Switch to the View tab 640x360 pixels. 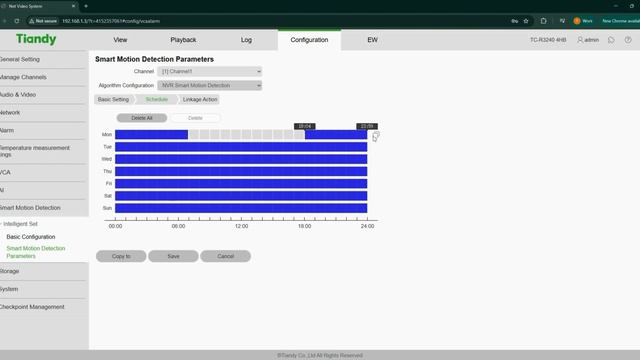pyautogui.click(x=120, y=40)
